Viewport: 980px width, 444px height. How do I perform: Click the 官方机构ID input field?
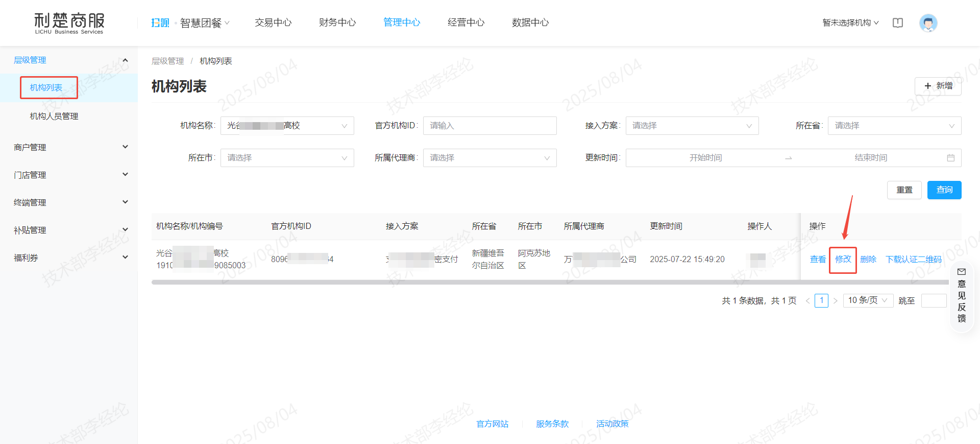click(489, 126)
